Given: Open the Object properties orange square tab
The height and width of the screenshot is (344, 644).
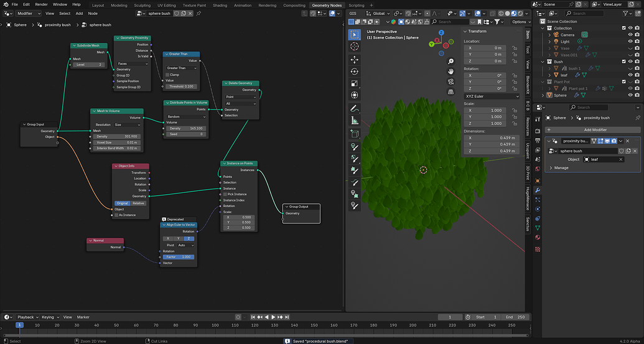Looking at the screenshot, I should point(538,180).
